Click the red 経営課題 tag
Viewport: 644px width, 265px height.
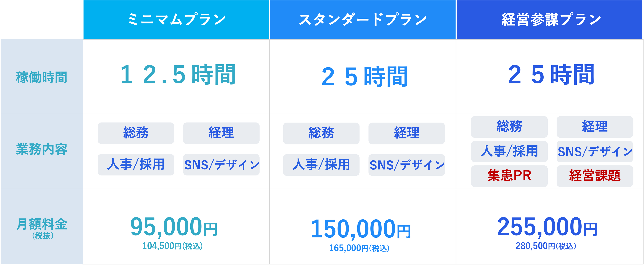(x=595, y=176)
